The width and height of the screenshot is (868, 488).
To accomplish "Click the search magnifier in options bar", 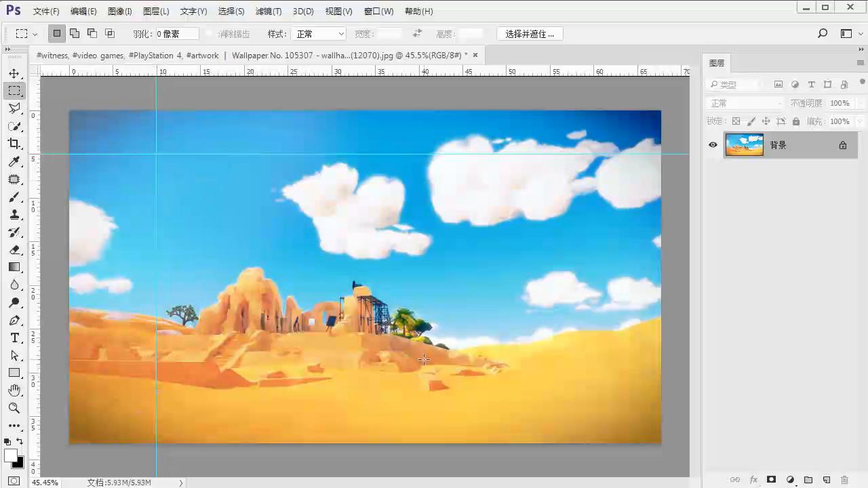I will [823, 33].
